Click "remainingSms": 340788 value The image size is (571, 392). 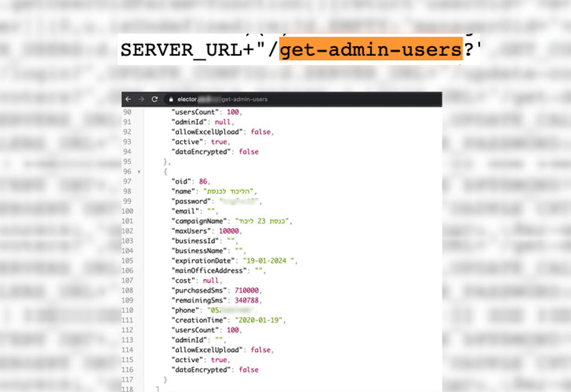click(x=247, y=300)
